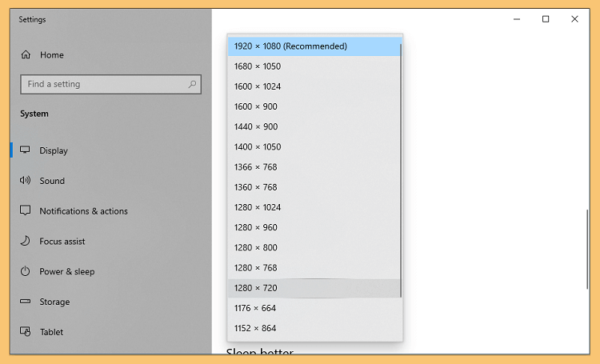Select 1440 × 900 resolution
This screenshot has height=364, width=600.
314,126
